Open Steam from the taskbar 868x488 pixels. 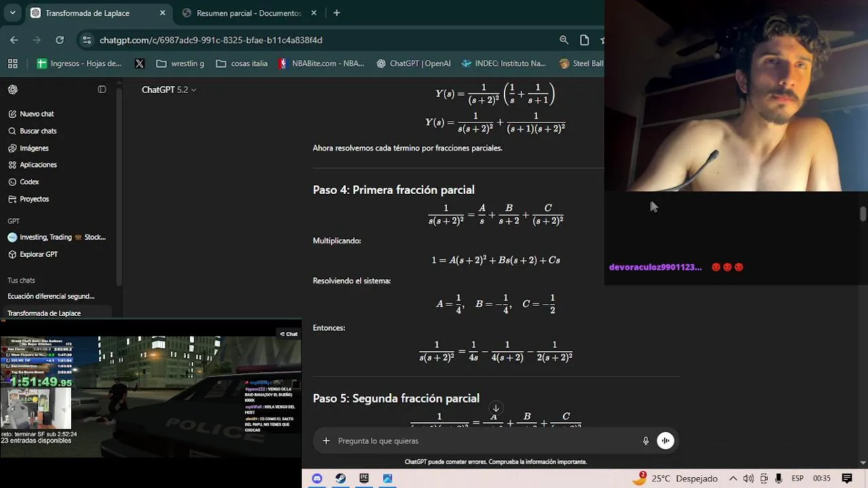340,479
